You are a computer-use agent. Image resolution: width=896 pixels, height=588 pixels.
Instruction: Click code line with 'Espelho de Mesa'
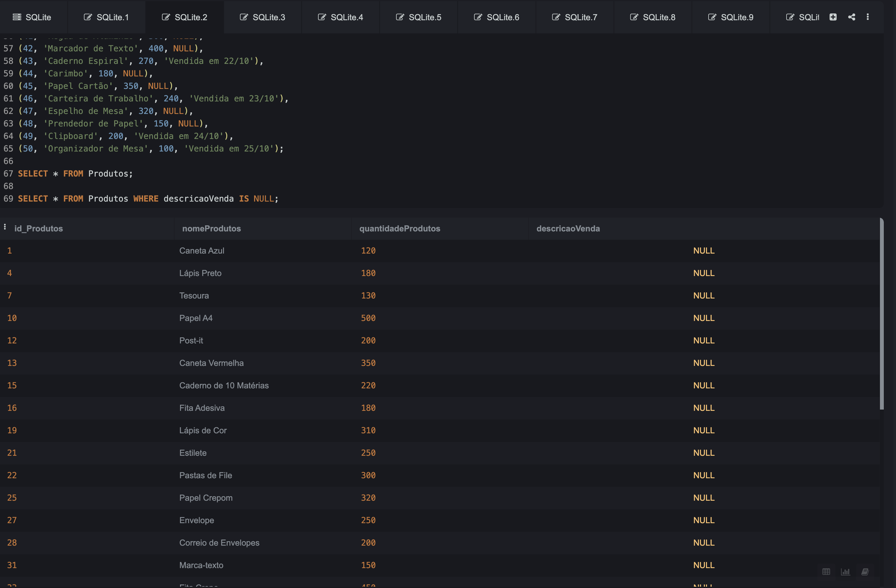point(105,111)
